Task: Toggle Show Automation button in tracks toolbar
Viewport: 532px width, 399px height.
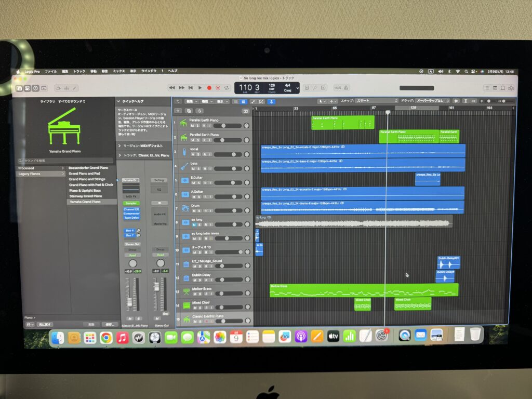Action: [253, 101]
